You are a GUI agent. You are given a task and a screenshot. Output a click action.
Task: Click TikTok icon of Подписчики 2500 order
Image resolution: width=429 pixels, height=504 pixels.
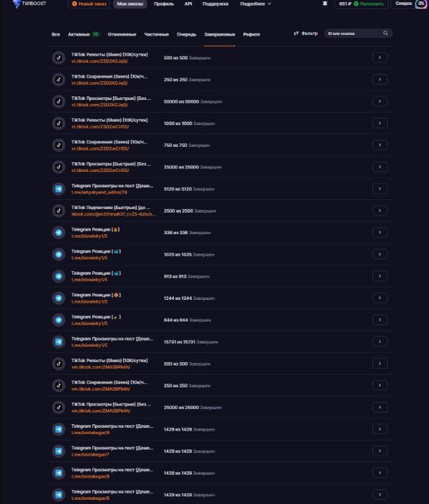(59, 211)
